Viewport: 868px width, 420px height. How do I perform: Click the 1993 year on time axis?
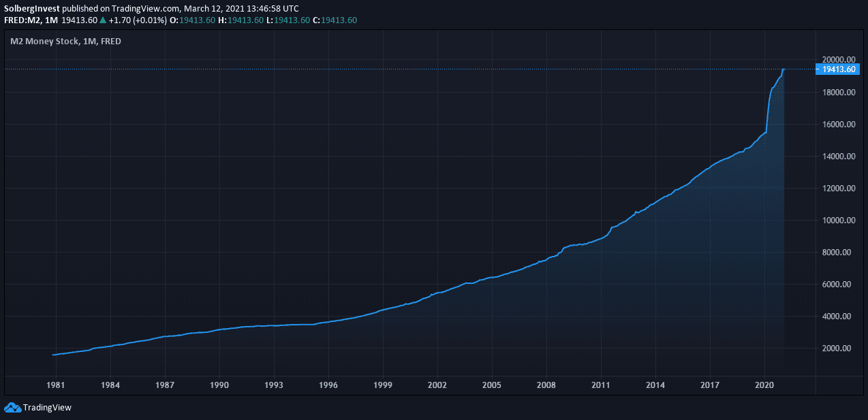point(274,385)
